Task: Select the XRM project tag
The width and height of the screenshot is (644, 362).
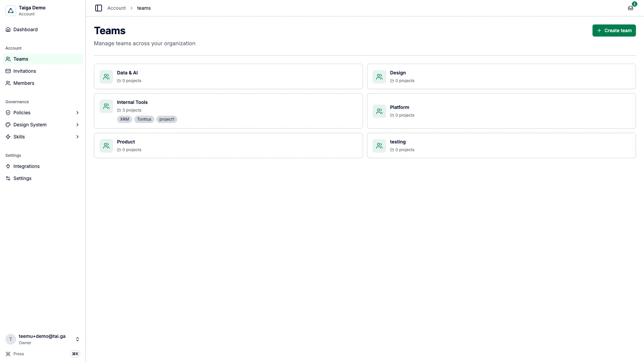Action: click(x=124, y=119)
